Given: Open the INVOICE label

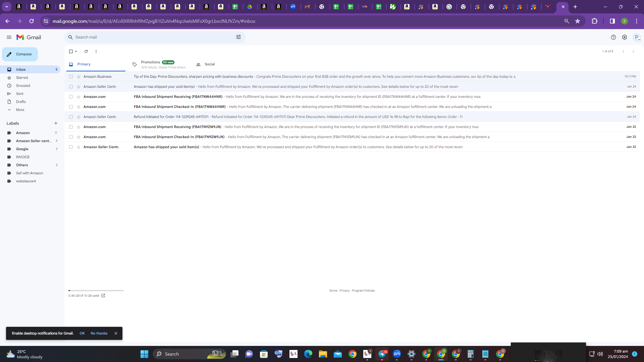Looking at the screenshot, I should pyautogui.click(x=23, y=157).
